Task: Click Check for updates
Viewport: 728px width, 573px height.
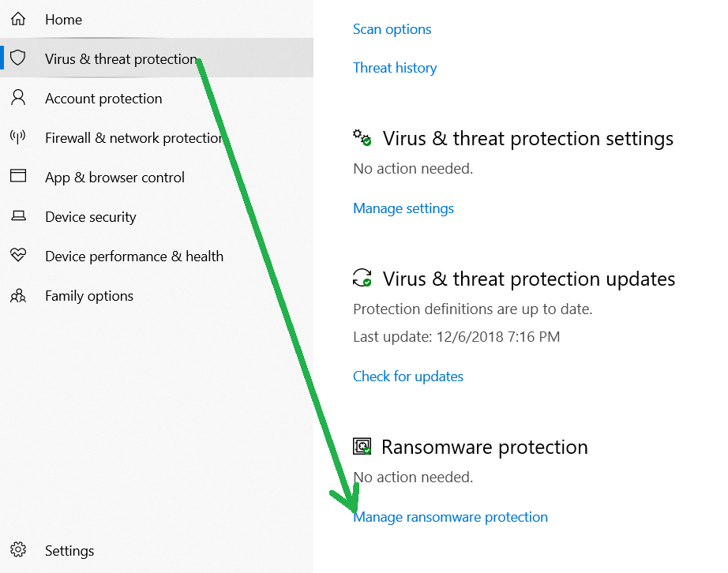Action: pyautogui.click(x=408, y=376)
